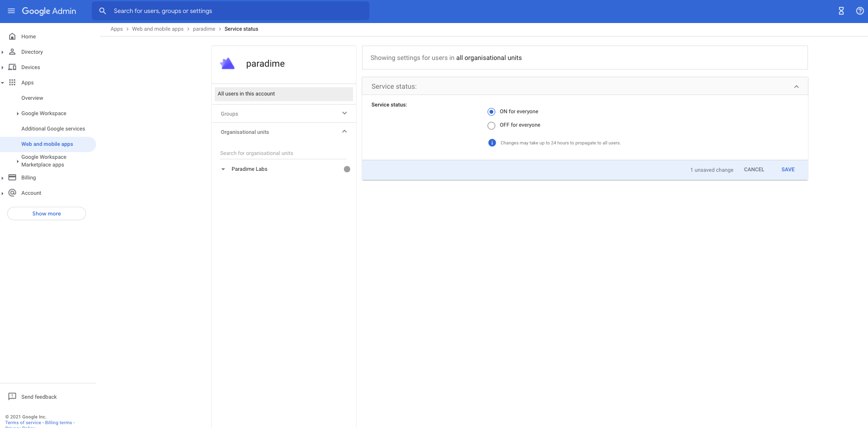The width and height of the screenshot is (868, 428).
Task: Select Paradime Labs organisational unit
Action: click(249, 169)
